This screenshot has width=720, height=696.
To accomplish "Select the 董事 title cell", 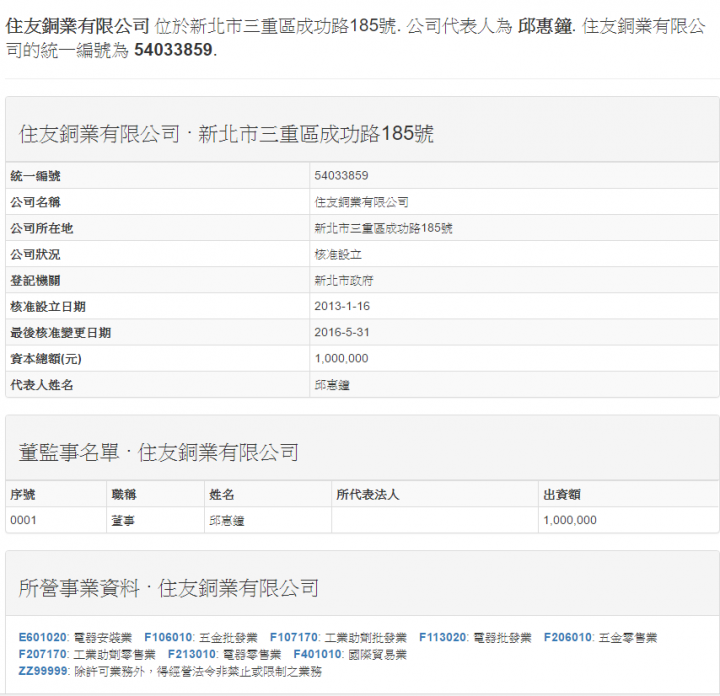I will [123, 521].
